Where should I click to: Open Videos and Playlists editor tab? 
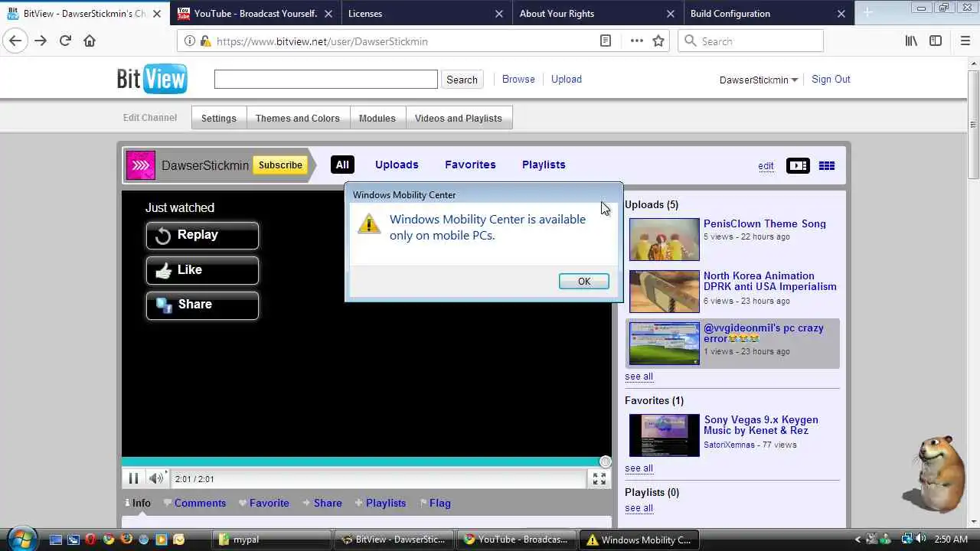click(459, 118)
